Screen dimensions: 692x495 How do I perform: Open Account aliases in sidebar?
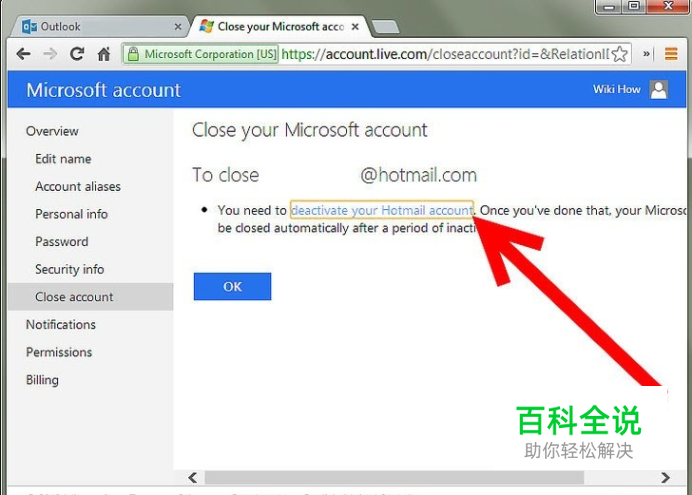click(78, 186)
